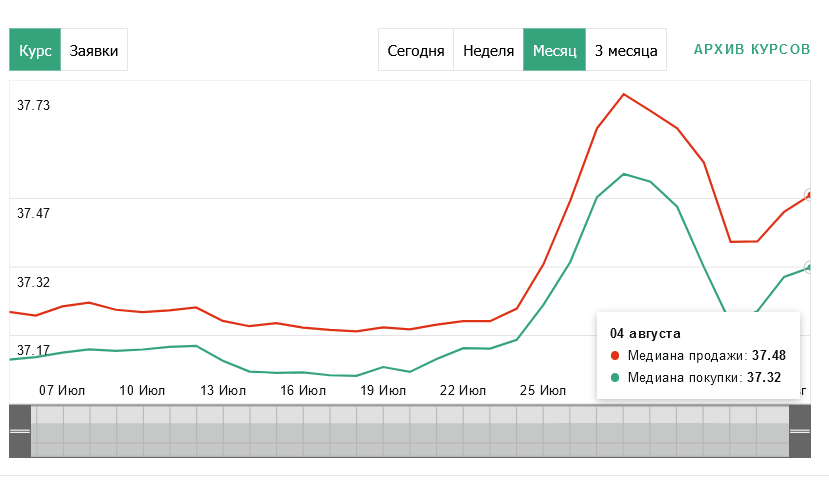Click the peak of the green buy line
The image size is (829, 493).
tap(624, 174)
